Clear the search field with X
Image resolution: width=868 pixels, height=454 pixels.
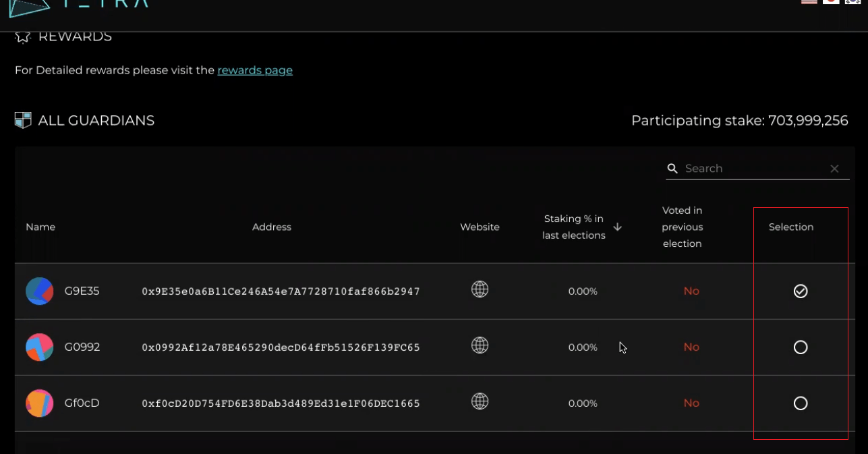834,169
